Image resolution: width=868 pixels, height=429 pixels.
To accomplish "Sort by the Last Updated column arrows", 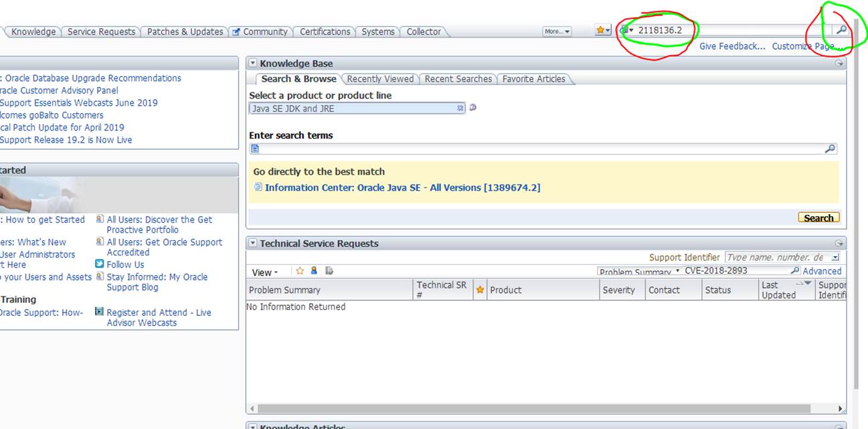I will (803, 284).
